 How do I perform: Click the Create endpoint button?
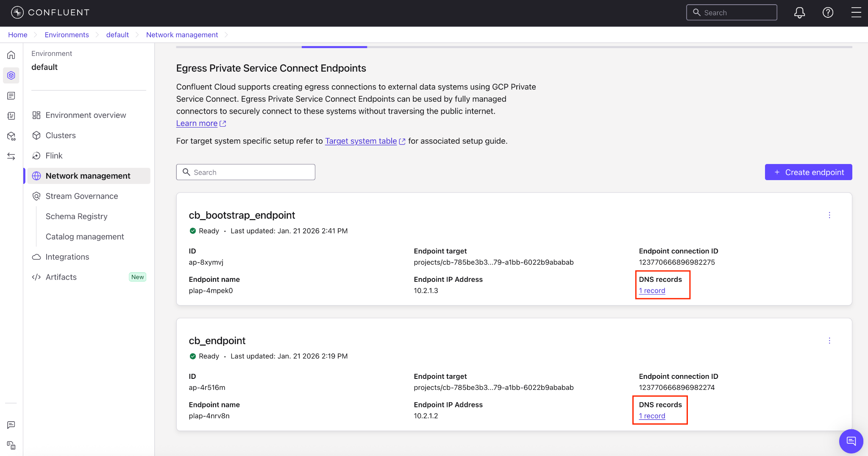tap(808, 172)
